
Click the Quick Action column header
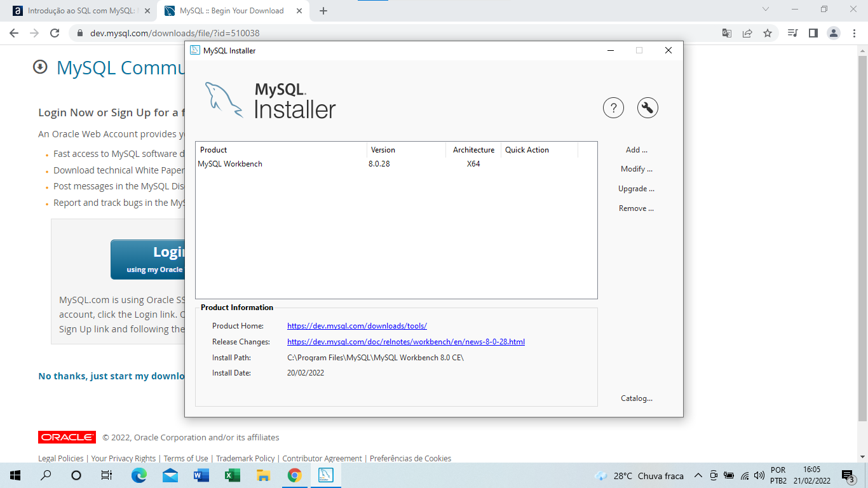[x=539, y=150]
